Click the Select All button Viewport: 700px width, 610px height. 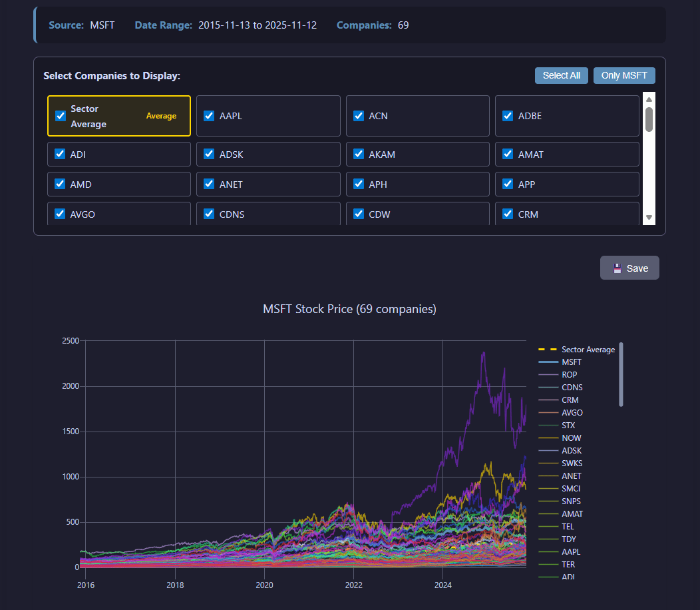(561, 75)
